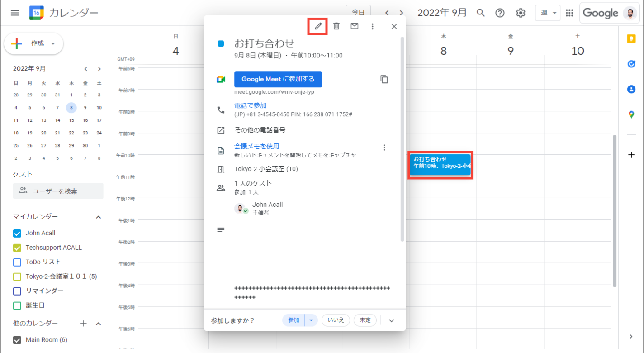Viewport: 644px width, 353px height.
Task: Enable リマインダー calendar checkbox
Action: (x=17, y=291)
